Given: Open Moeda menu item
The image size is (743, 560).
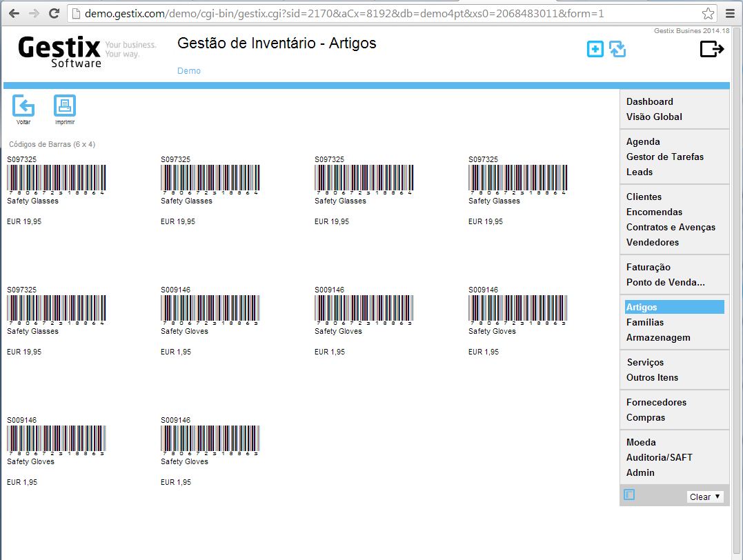Looking at the screenshot, I should coord(641,442).
